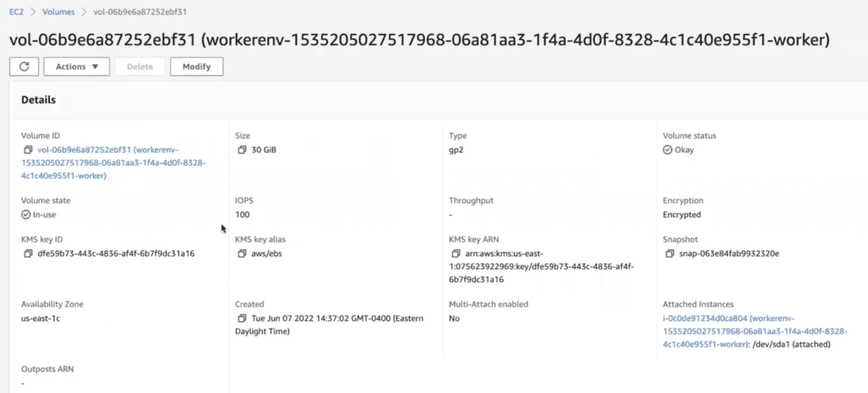Screen dimensions: 868x393
Task: Click the Details panel heading
Action: point(38,100)
